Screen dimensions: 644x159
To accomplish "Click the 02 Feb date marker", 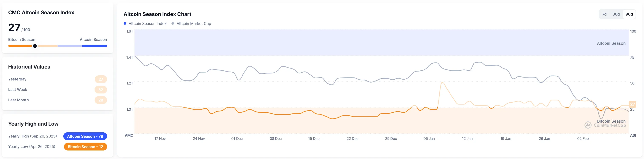I will click(x=583, y=139).
